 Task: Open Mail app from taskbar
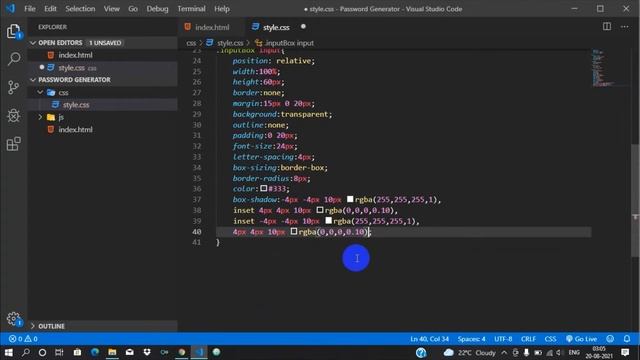click(130, 352)
